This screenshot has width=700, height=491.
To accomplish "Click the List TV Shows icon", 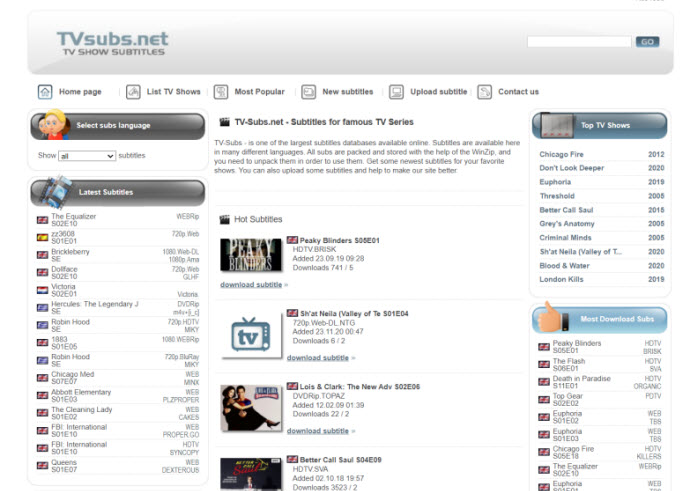I will pyautogui.click(x=133, y=92).
